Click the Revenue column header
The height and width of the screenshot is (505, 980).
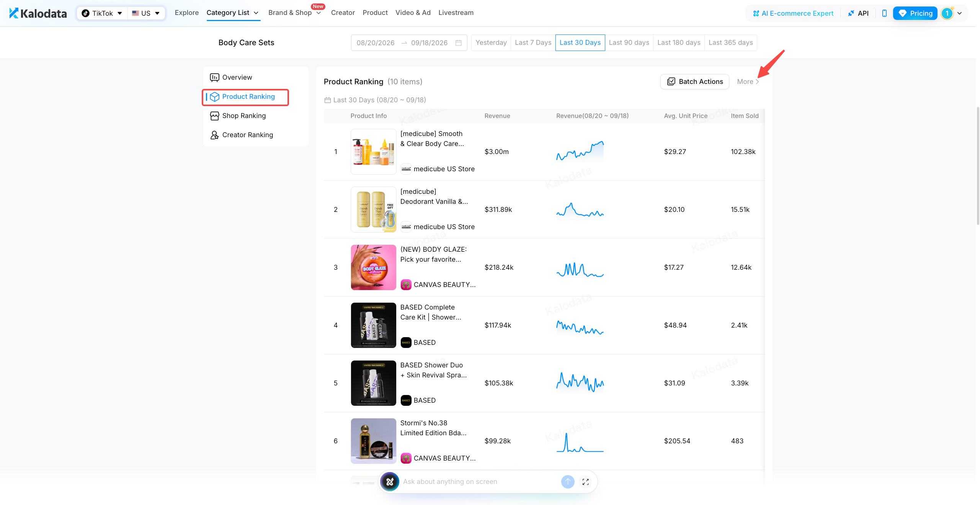coord(497,116)
